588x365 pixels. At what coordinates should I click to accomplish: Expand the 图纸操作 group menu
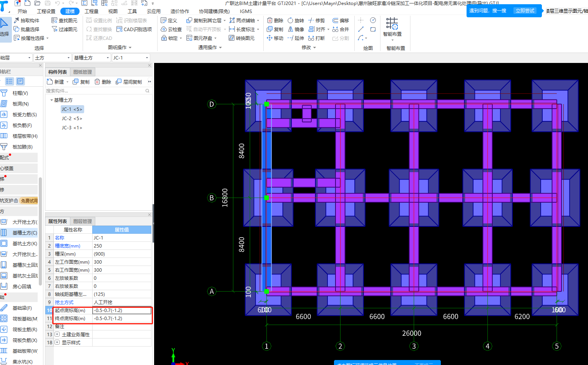tap(120, 47)
